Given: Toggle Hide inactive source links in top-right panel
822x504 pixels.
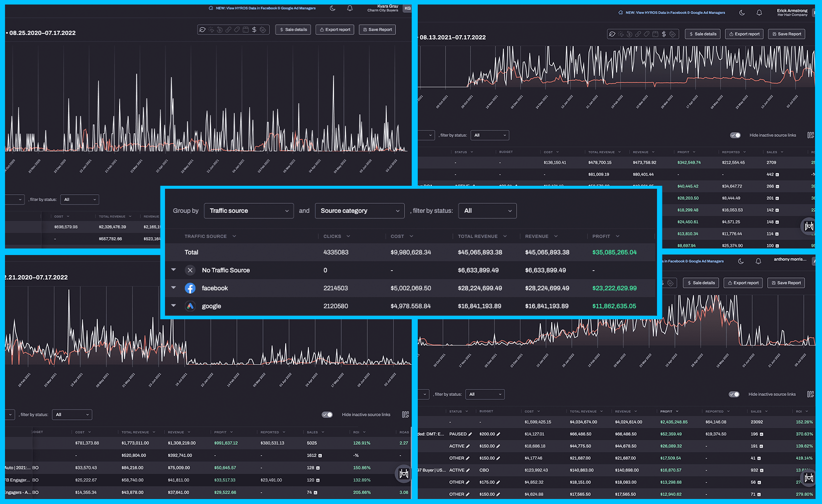Looking at the screenshot, I should (x=735, y=135).
